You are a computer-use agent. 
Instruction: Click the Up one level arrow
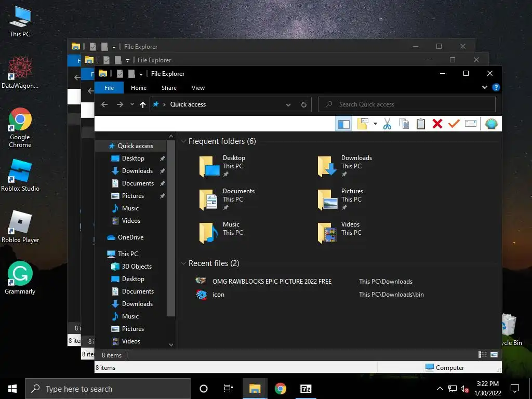[x=142, y=104]
